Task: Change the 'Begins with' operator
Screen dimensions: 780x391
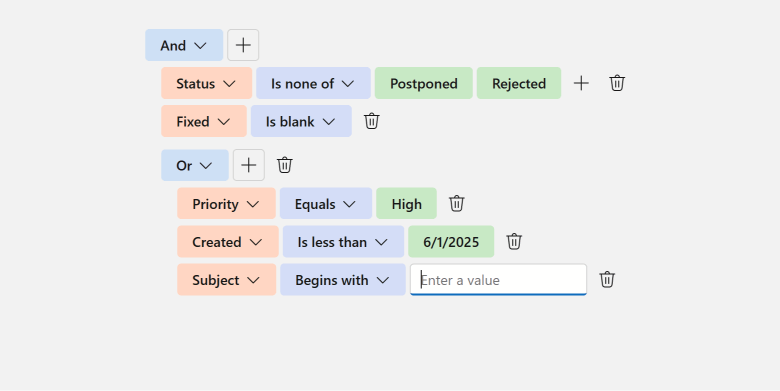Action: (x=343, y=280)
